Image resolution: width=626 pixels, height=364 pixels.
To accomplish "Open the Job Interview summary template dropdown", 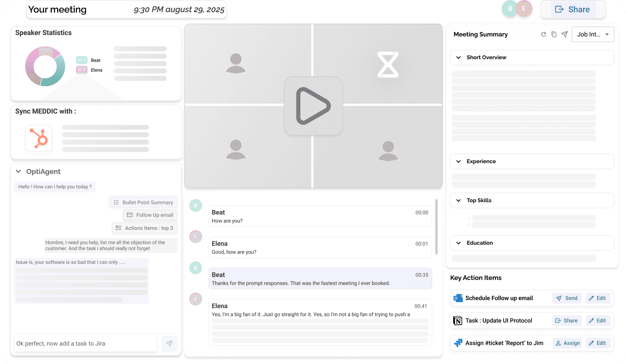I will pos(592,34).
